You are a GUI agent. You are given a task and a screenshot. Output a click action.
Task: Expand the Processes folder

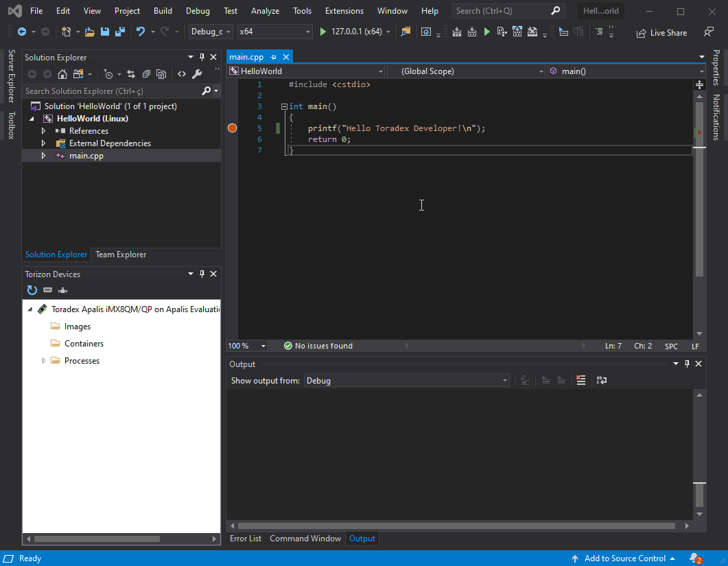point(44,361)
